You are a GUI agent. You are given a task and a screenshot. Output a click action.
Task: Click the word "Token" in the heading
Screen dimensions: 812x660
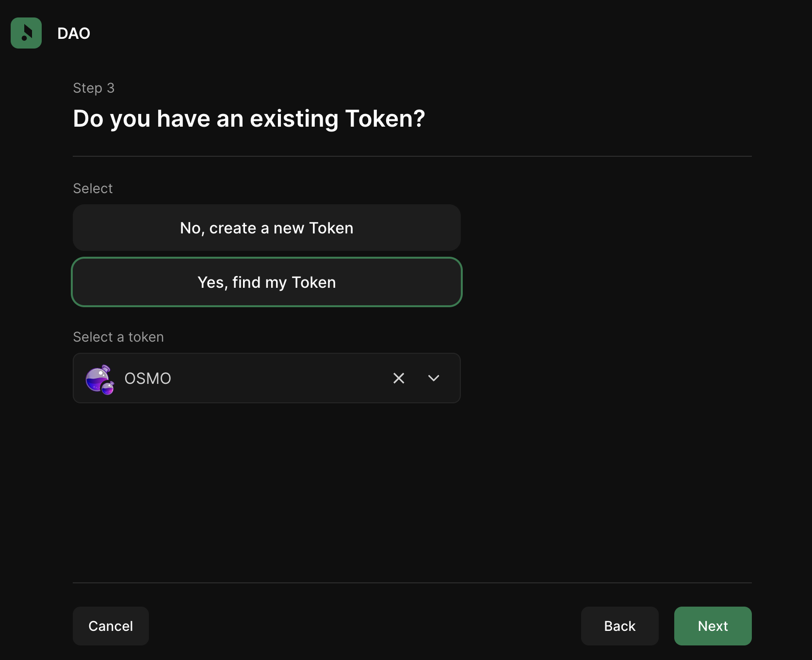pos(385,119)
